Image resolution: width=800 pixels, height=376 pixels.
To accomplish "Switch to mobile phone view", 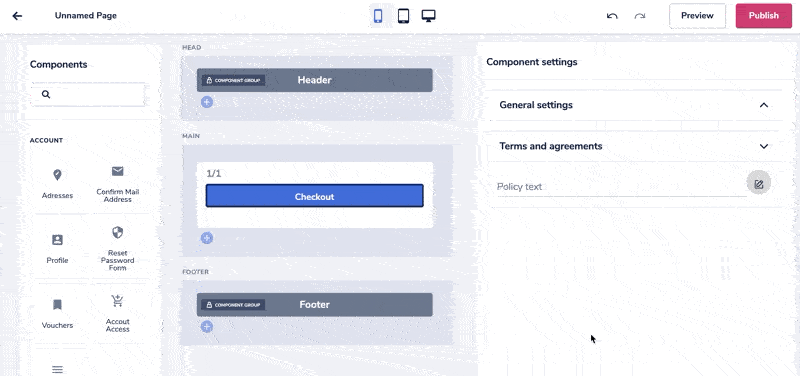I will coord(378,16).
